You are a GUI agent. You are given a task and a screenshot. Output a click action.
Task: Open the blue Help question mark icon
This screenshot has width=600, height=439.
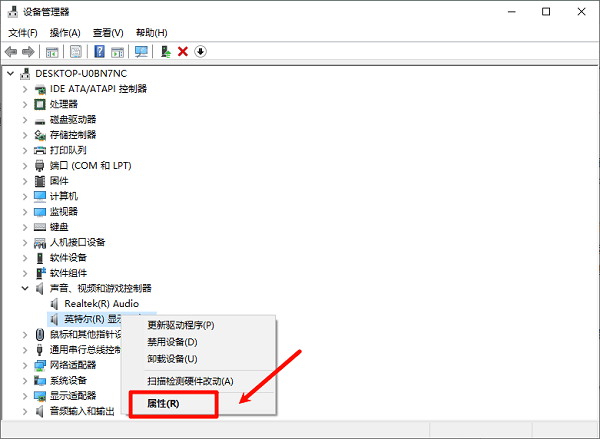click(99, 52)
